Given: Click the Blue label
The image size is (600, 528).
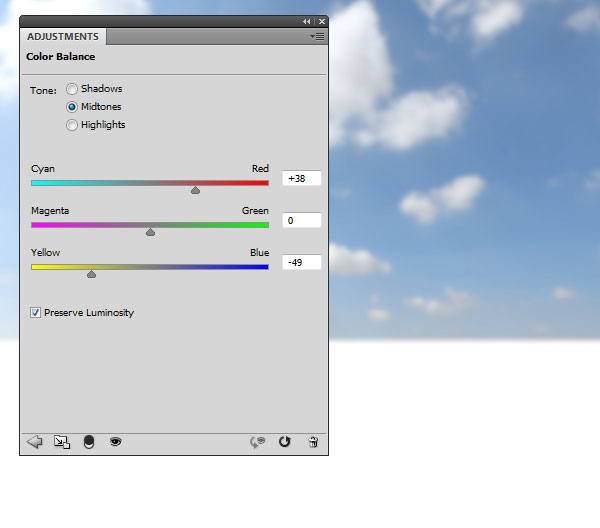Looking at the screenshot, I should tap(259, 253).
